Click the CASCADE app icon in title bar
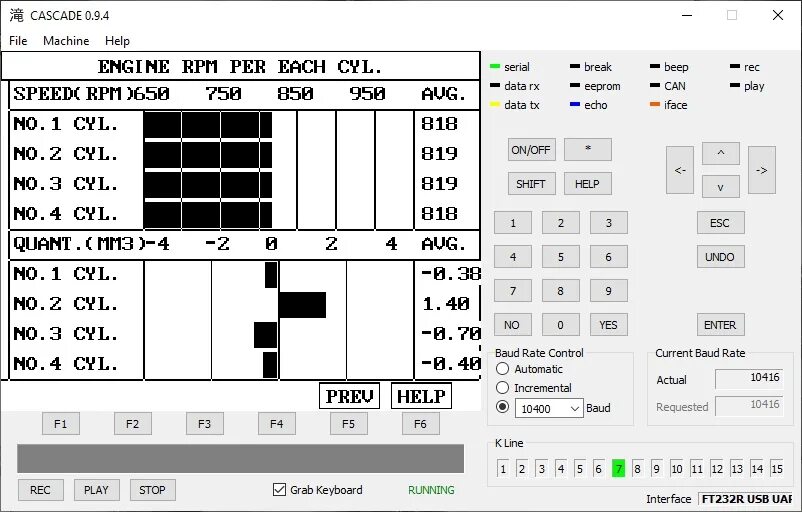This screenshot has height=512, width=802. tap(17, 15)
